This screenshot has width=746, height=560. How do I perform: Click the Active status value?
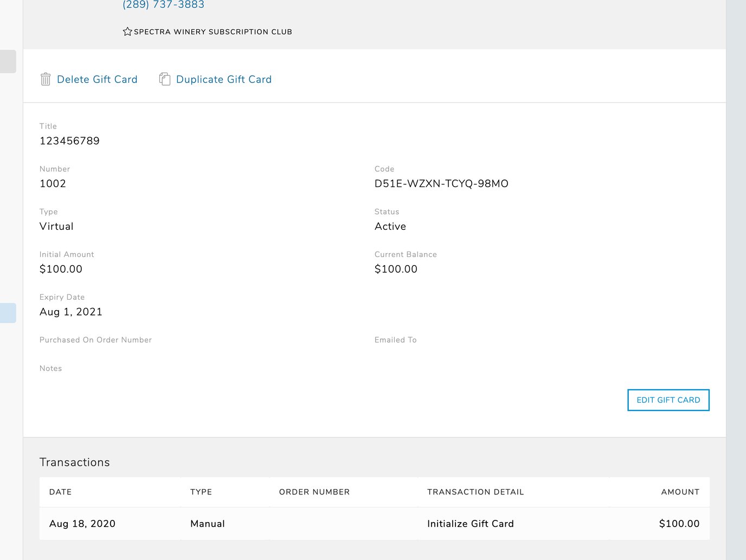[x=390, y=226]
